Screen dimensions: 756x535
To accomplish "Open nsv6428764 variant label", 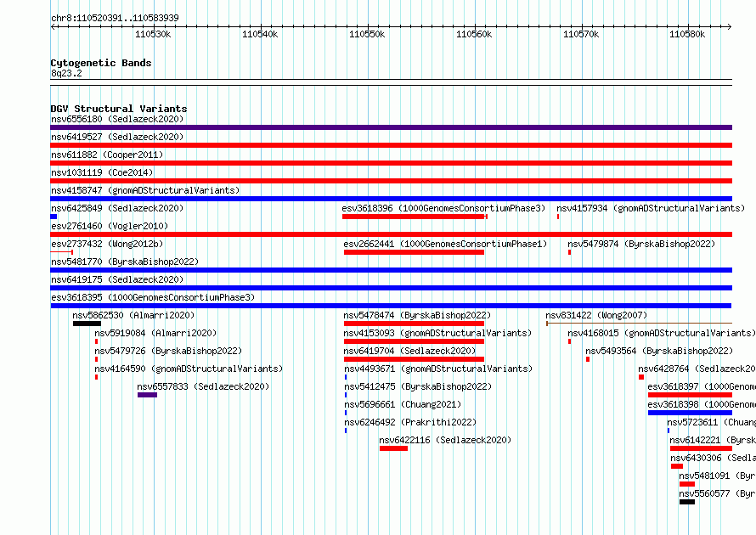I will coord(697,369).
